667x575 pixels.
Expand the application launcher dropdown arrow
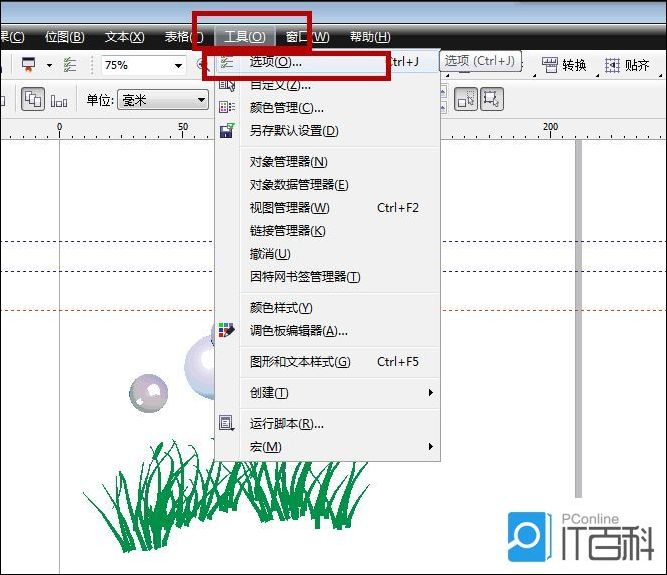click(49, 65)
